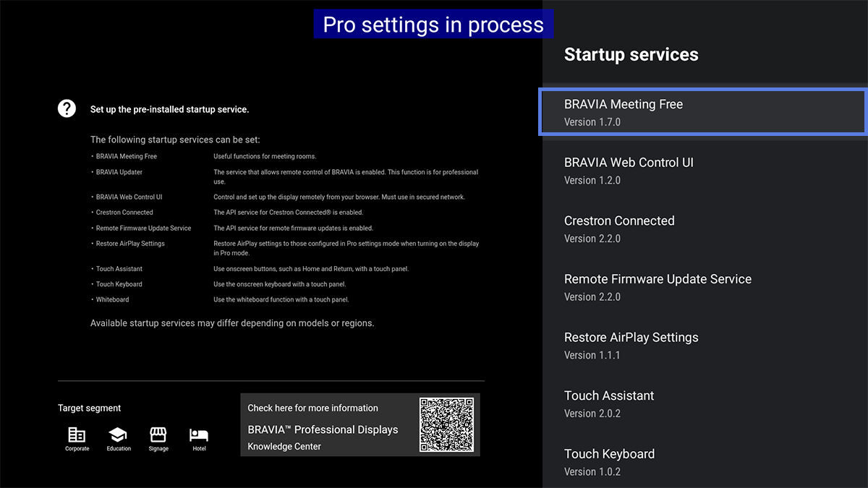This screenshot has width=868, height=488.
Task: Click Whiteboard in the services description list
Action: click(112, 299)
